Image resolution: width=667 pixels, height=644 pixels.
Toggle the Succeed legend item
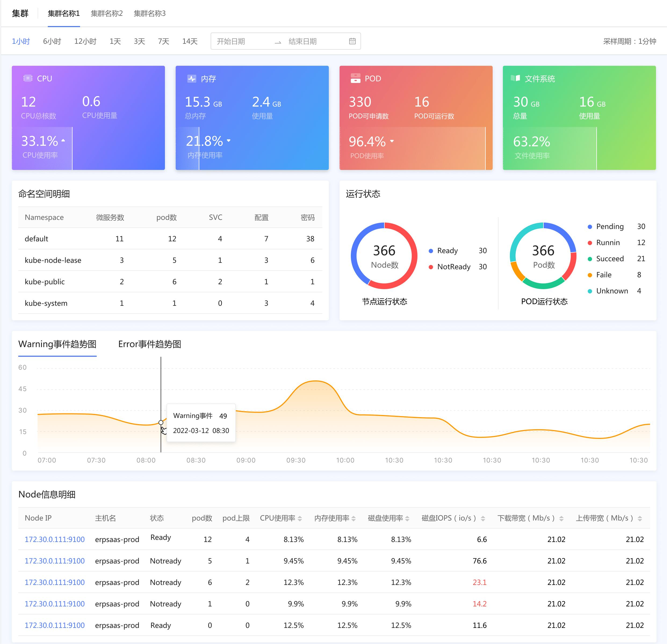[616, 259]
